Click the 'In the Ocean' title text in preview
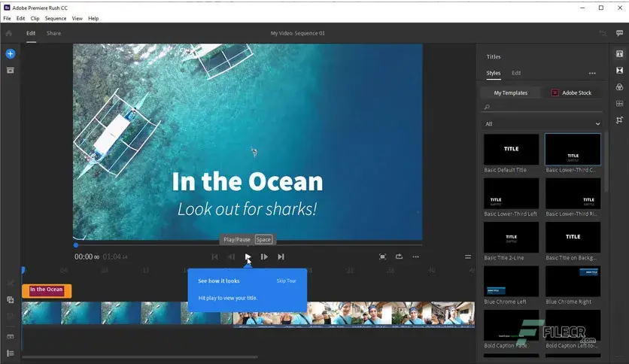The image size is (629, 364). [x=248, y=181]
